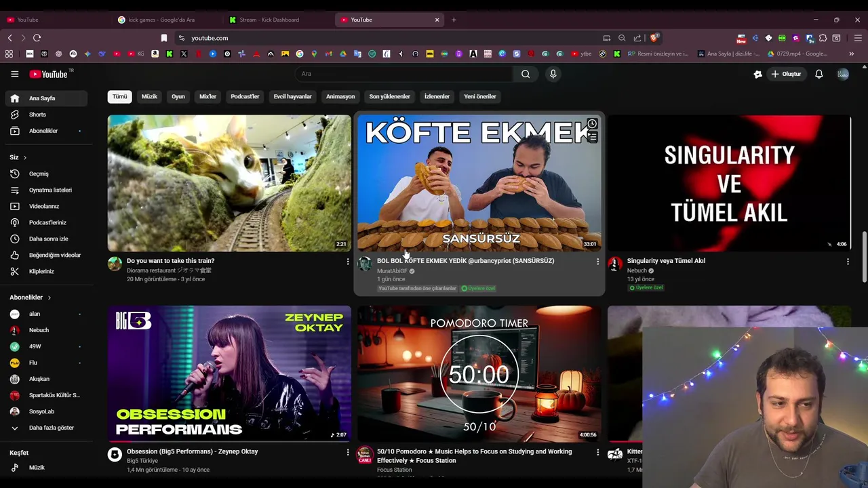Open Geçmiş history in the sidebar

[x=46, y=174]
